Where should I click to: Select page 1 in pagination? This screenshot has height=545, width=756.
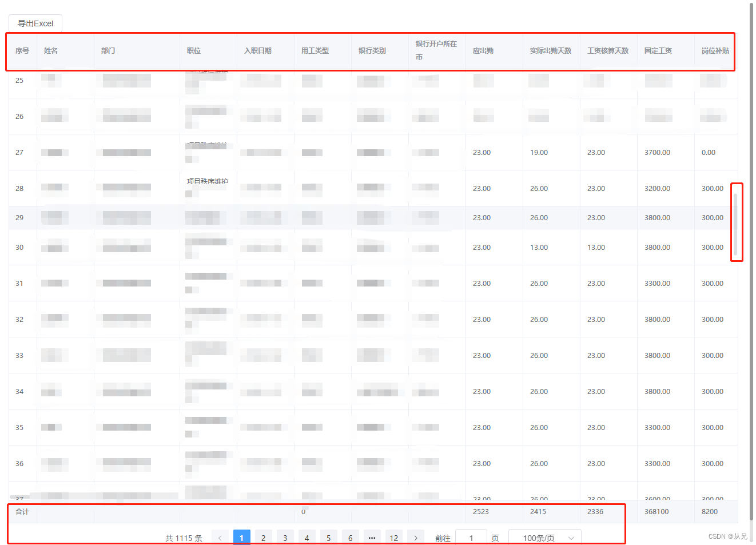click(242, 538)
